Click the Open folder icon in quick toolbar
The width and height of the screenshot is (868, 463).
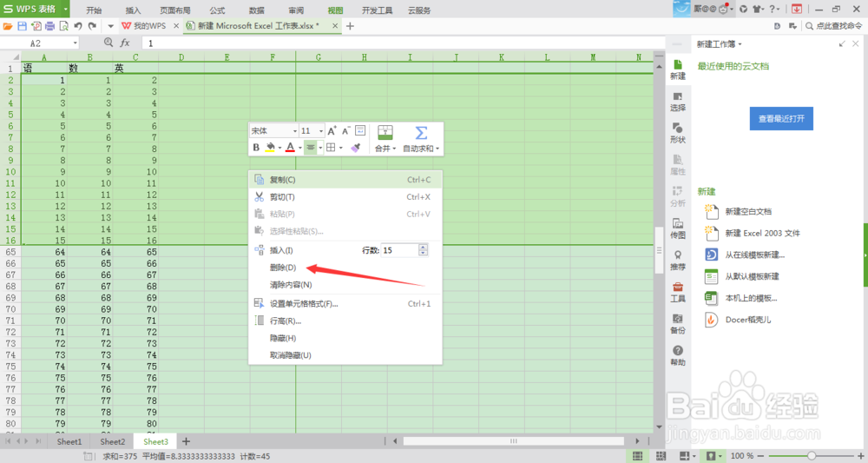point(8,26)
